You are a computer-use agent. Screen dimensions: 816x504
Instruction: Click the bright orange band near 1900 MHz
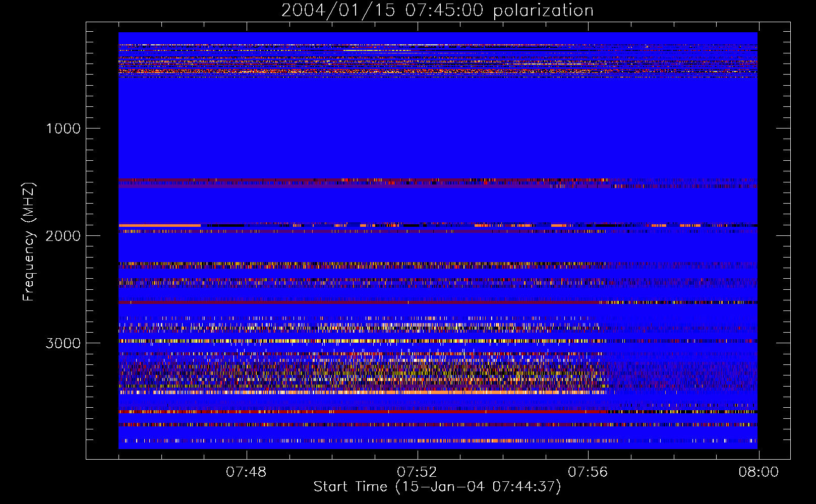[159, 225]
